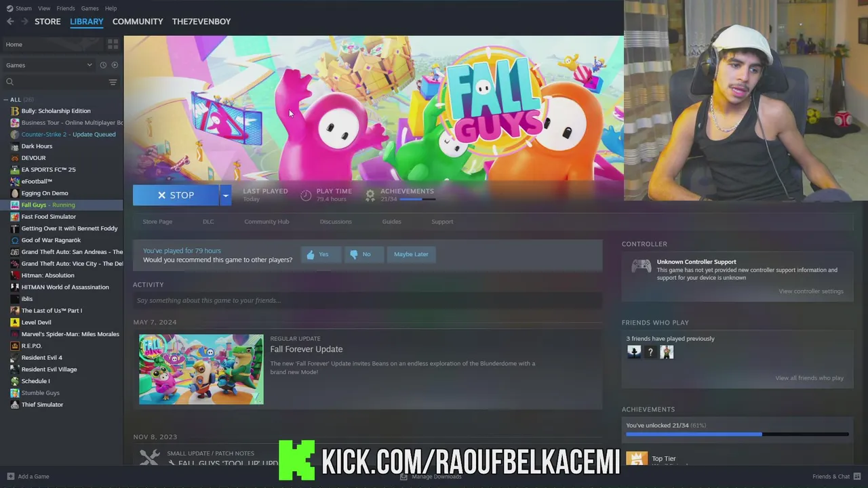Select Level Devil icon in list

[x=15, y=323]
